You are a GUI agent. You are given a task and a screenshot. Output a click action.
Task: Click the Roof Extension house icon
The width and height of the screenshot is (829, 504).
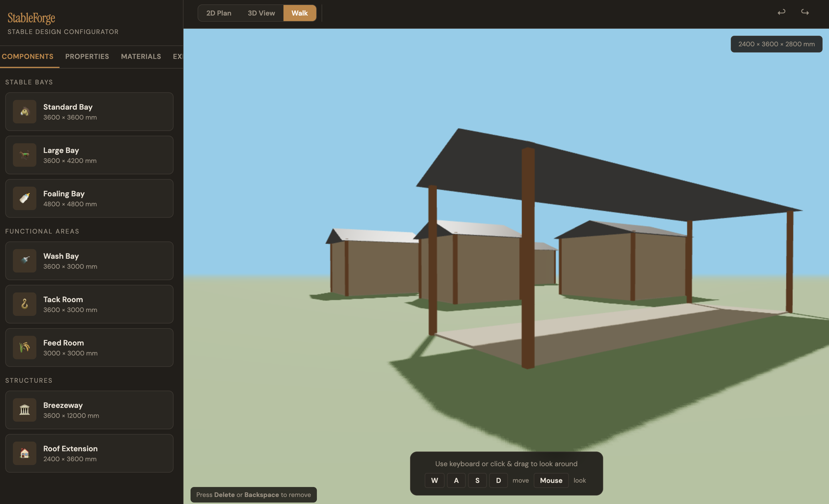(25, 453)
